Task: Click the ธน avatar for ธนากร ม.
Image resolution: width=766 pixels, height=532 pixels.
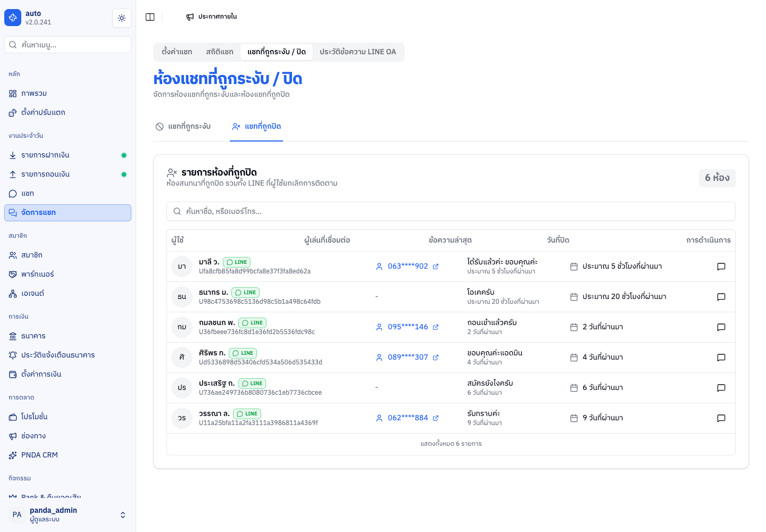Action: 182,297
